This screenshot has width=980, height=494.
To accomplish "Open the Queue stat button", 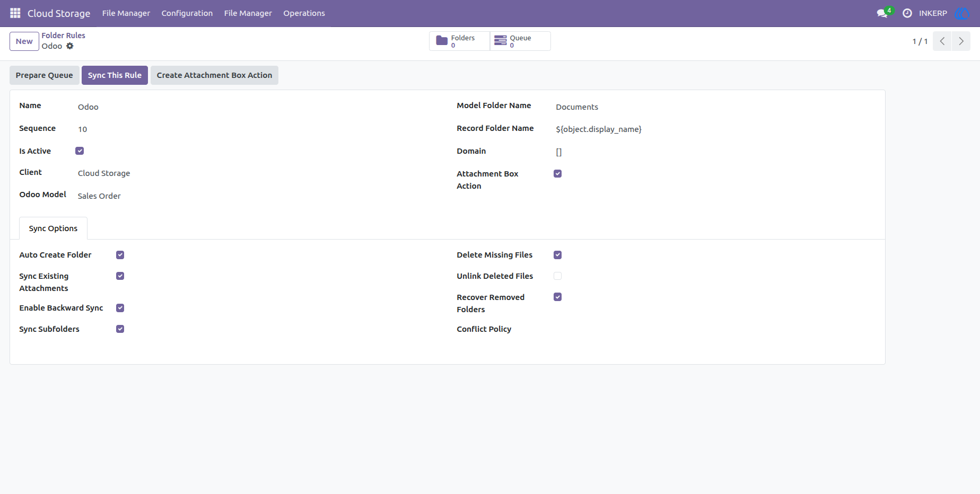I will pos(520,41).
